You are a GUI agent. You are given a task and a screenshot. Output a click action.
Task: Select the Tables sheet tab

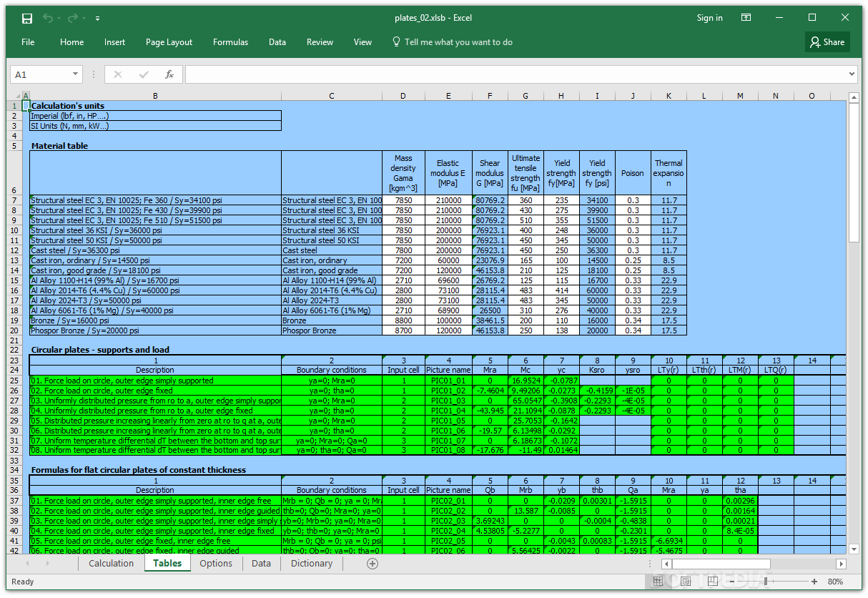point(167,564)
